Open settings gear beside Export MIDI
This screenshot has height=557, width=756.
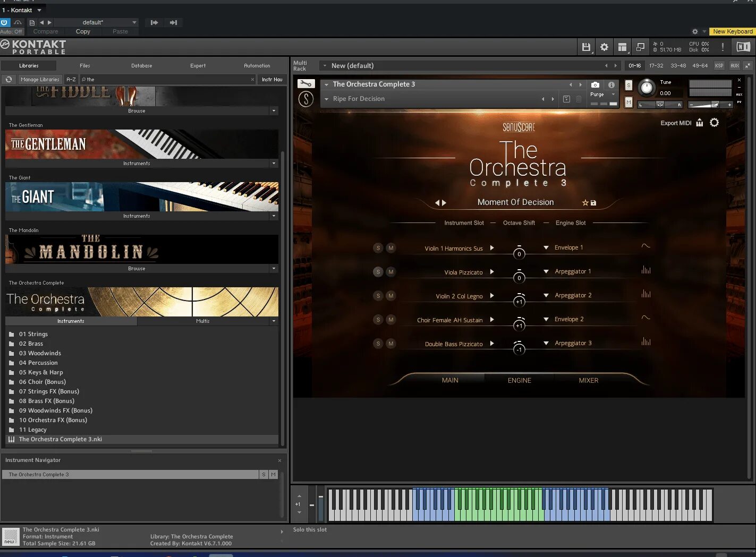715,123
